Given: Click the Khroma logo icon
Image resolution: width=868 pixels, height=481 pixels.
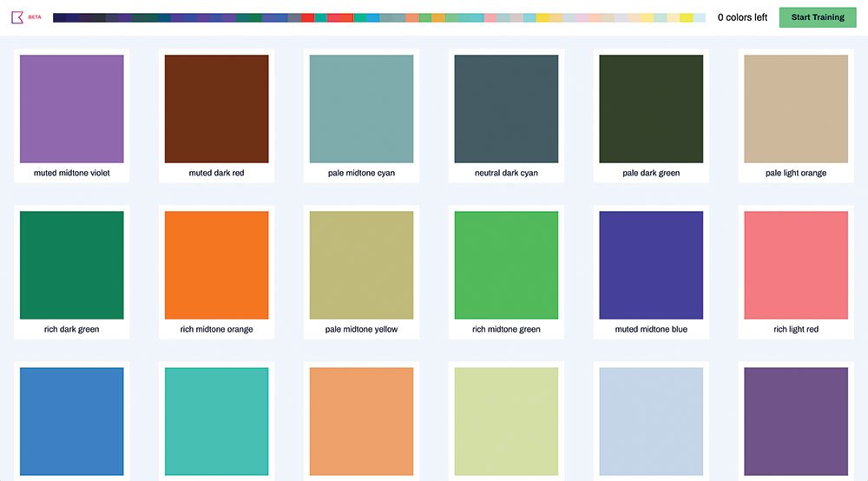Looking at the screenshot, I should click(17, 17).
